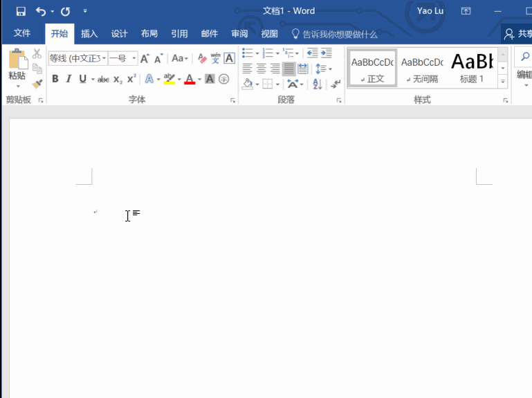532x398 pixels.
Task: Save the document with the floppy icon
Action: pyautogui.click(x=21, y=12)
